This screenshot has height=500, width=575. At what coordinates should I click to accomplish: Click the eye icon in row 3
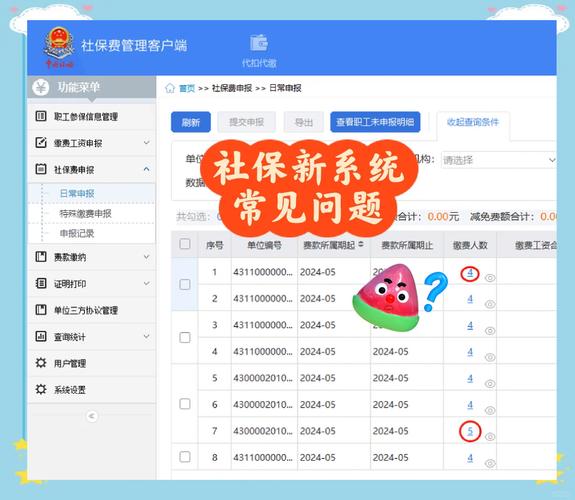pyautogui.click(x=490, y=331)
